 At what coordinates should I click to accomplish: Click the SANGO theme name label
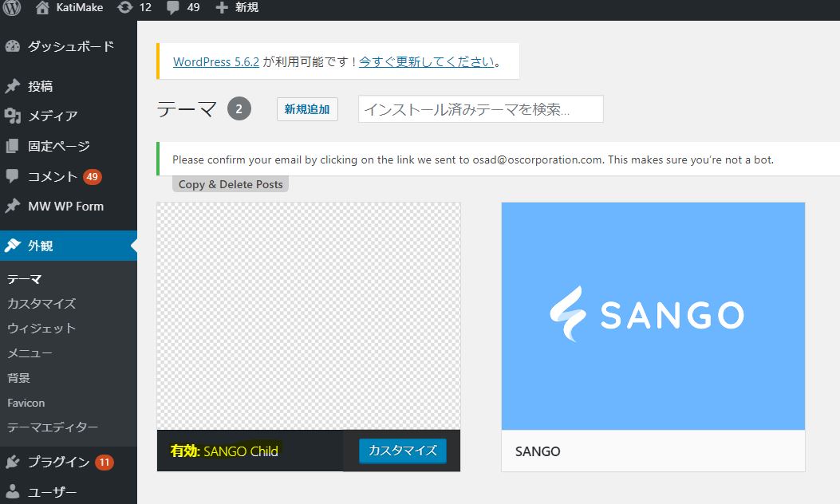[x=538, y=451]
